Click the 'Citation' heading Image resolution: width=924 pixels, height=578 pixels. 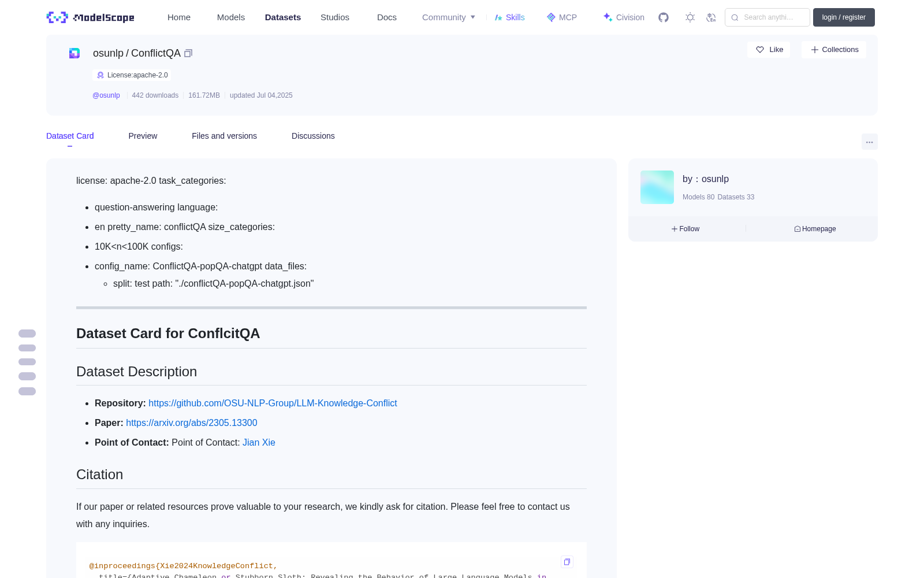(99, 475)
